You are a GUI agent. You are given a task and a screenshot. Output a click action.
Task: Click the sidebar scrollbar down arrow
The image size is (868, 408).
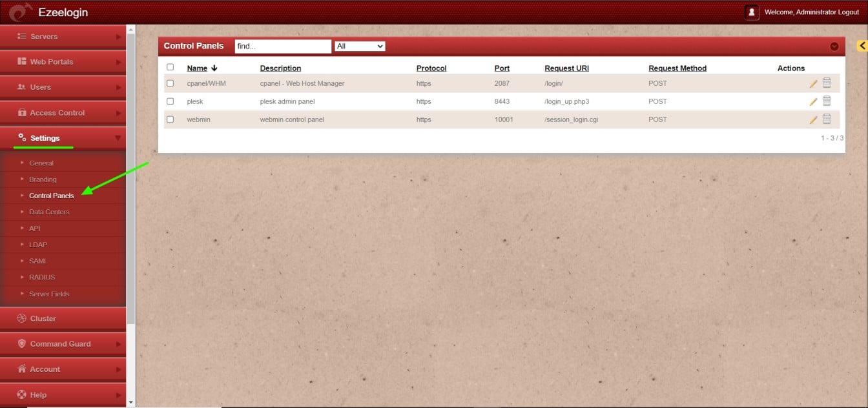coord(131,402)
